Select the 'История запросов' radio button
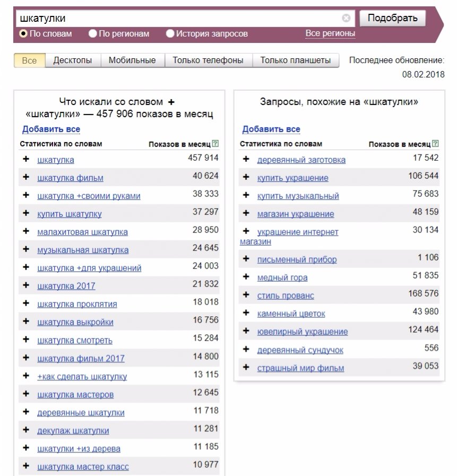The image size is (457, 476). click(x=170, y=33)
